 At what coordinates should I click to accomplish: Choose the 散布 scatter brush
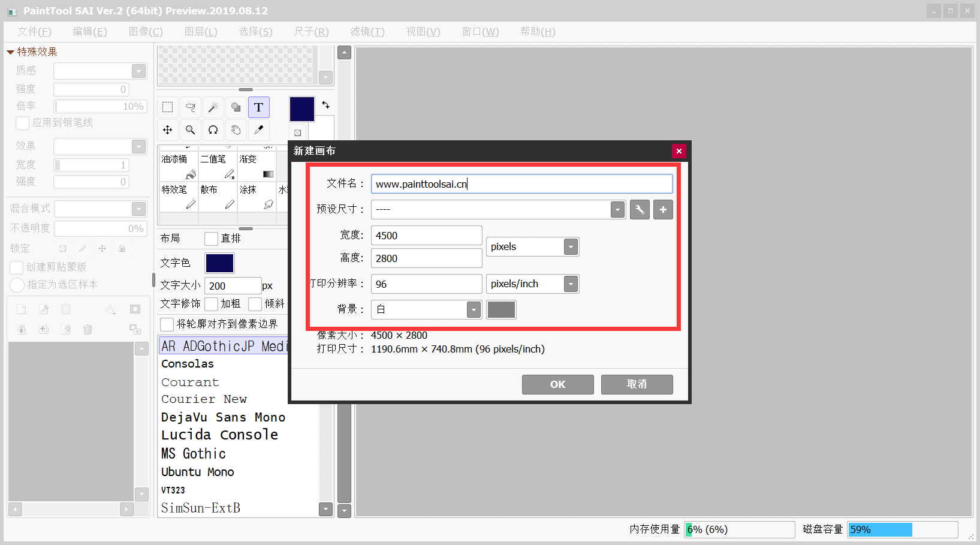[x=218, y=197]
